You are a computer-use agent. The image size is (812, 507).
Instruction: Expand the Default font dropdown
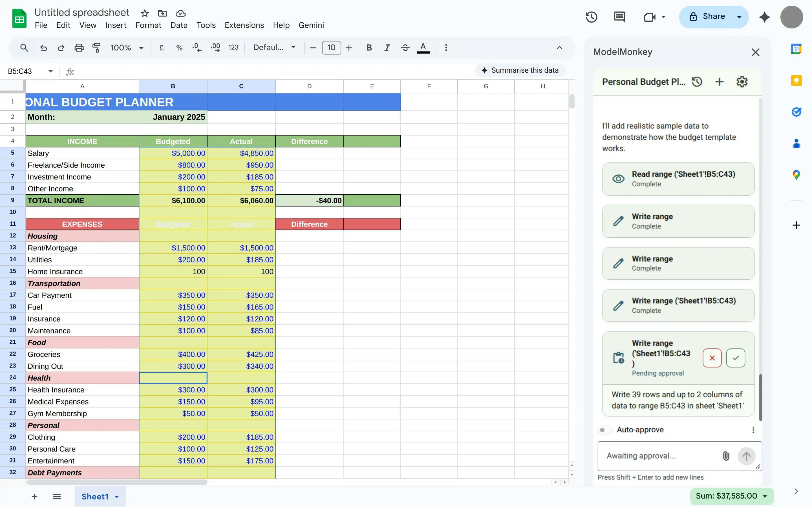click(274, 48)
